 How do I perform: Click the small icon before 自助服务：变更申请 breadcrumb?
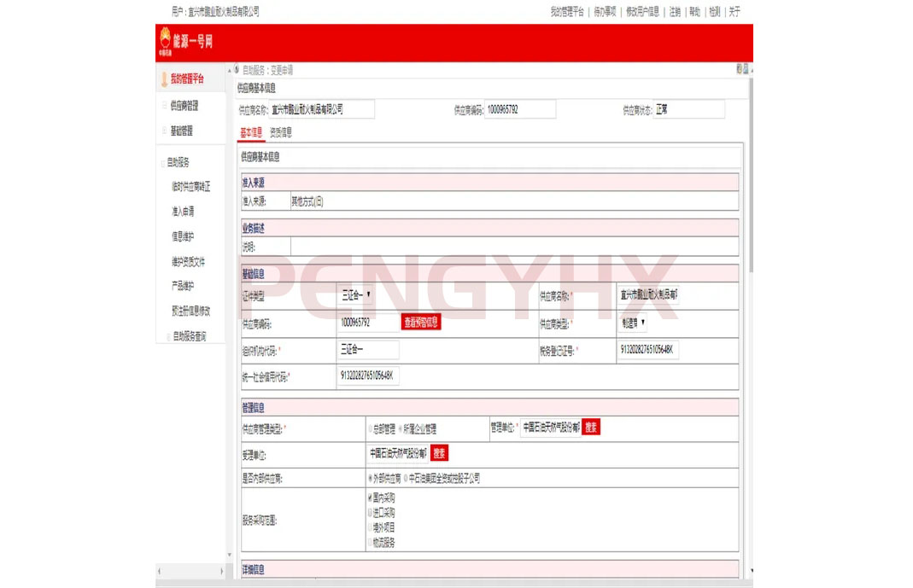point(236,70)
